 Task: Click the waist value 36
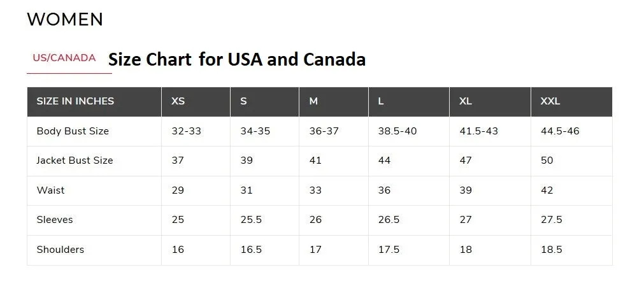pyautogui.click(x=385, y=190)
